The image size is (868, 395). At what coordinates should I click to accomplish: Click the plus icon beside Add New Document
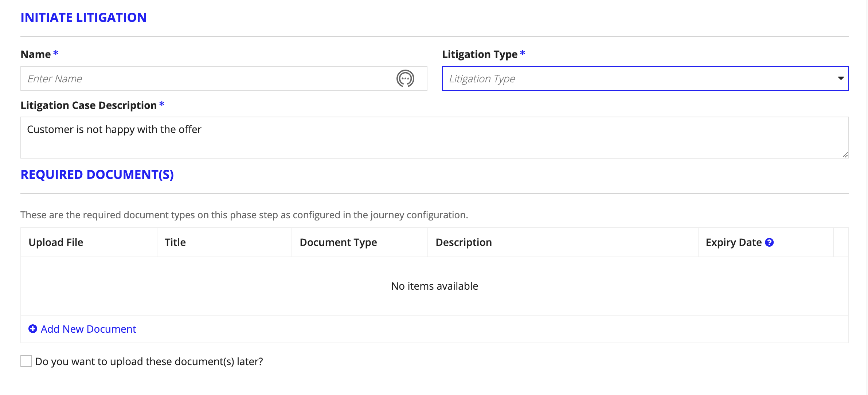[33, 329]
